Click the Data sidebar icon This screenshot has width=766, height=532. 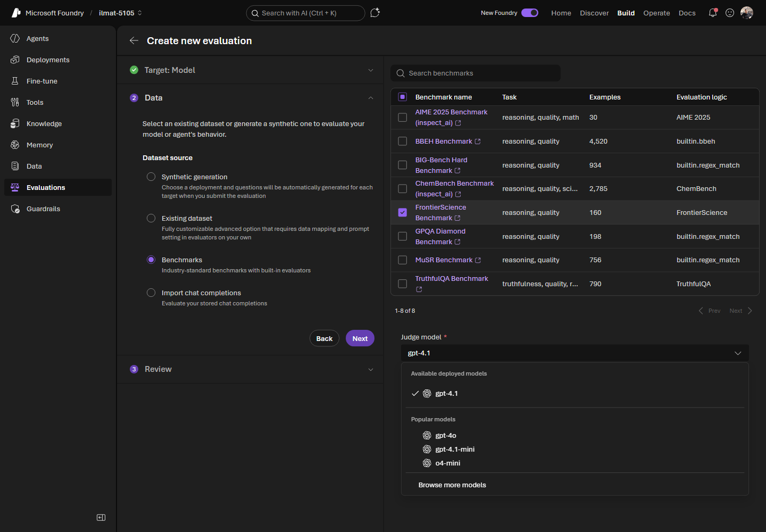(15, 166)
